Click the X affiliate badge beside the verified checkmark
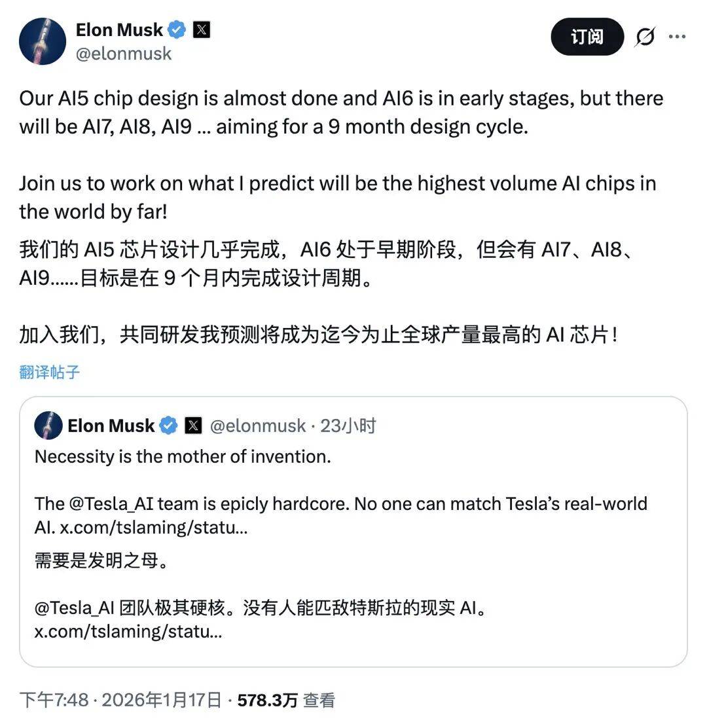 tap(202, 29)
